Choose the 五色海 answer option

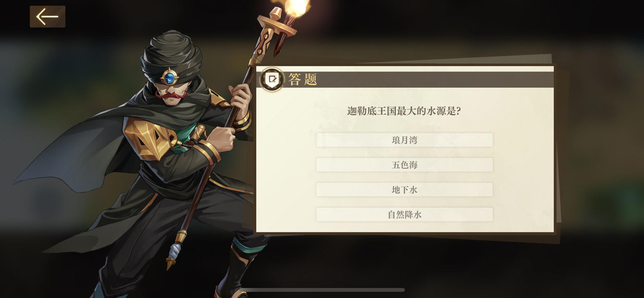pyautogui.click(x=404, y=165)
